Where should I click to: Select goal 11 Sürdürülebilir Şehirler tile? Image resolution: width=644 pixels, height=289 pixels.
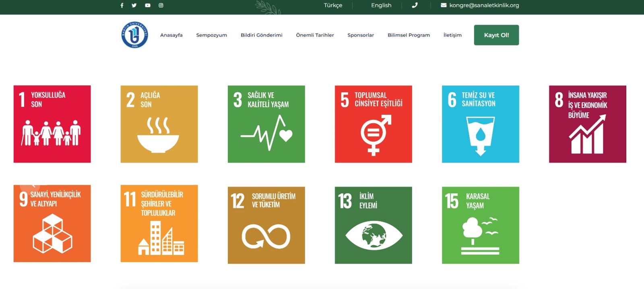pyautogui.click(x=159, y=223)
